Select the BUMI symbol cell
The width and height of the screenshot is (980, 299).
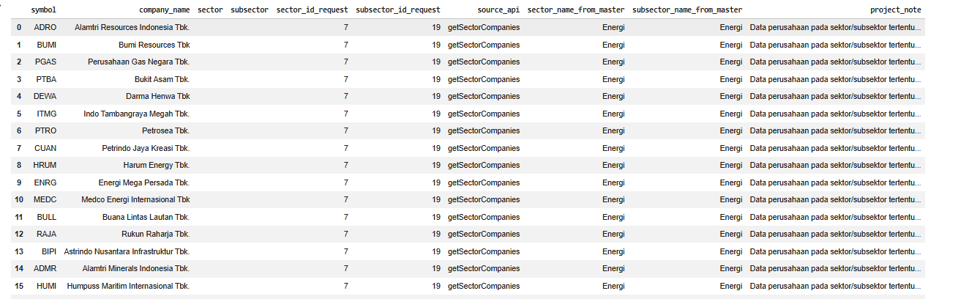[47, 45]
